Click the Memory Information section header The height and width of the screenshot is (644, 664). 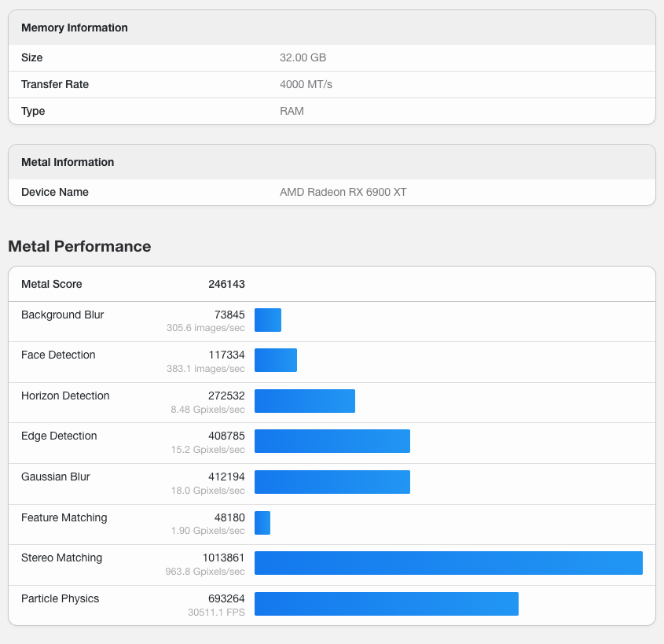point(75,28)
